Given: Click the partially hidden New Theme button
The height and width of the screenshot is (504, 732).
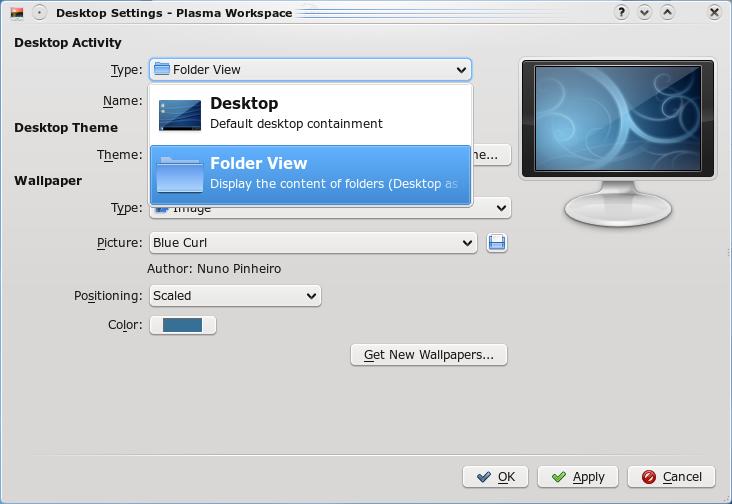Looking at the screenshot, I should coord(491,155).
